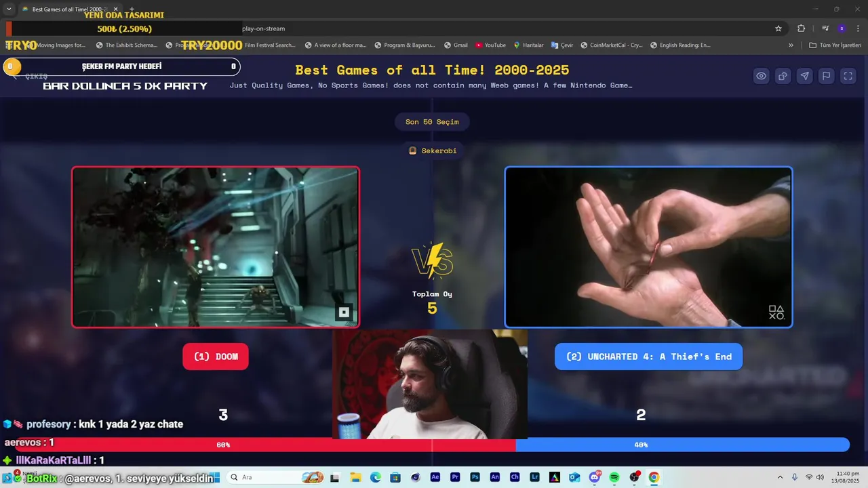Open a new tab with the plus button
868x488 pixels.
pos(132,9)
